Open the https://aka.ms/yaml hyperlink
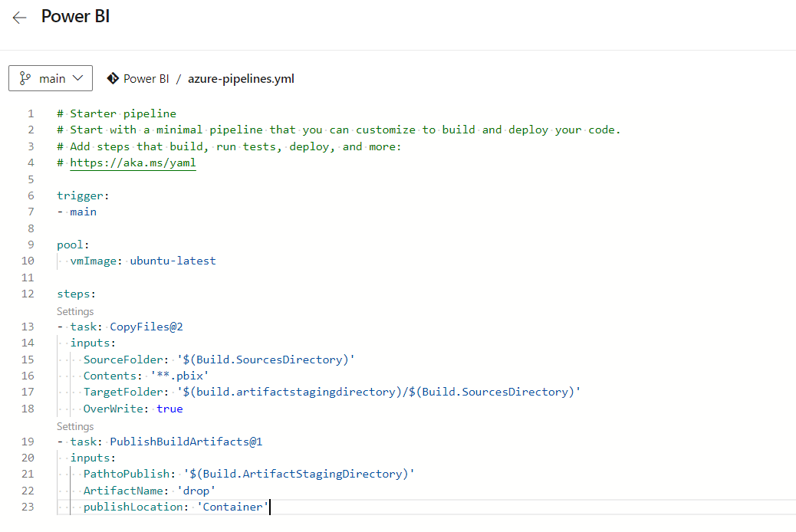 click(132, 163)
